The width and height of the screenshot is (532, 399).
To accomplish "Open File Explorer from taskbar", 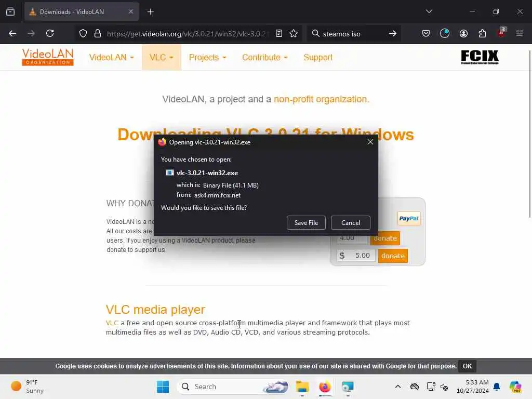I will point(302,387).
